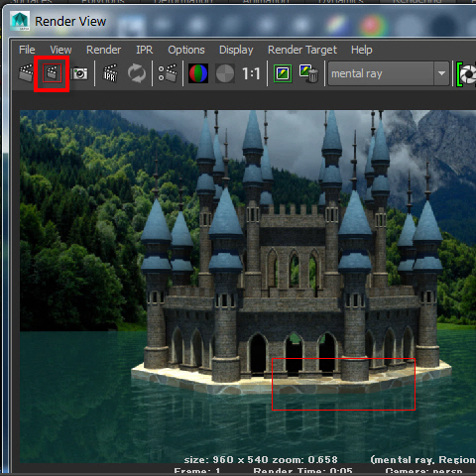Click the lifesaver icon with green bracket
This screenshot has width=476, height=476.
[x=466, y=74]
